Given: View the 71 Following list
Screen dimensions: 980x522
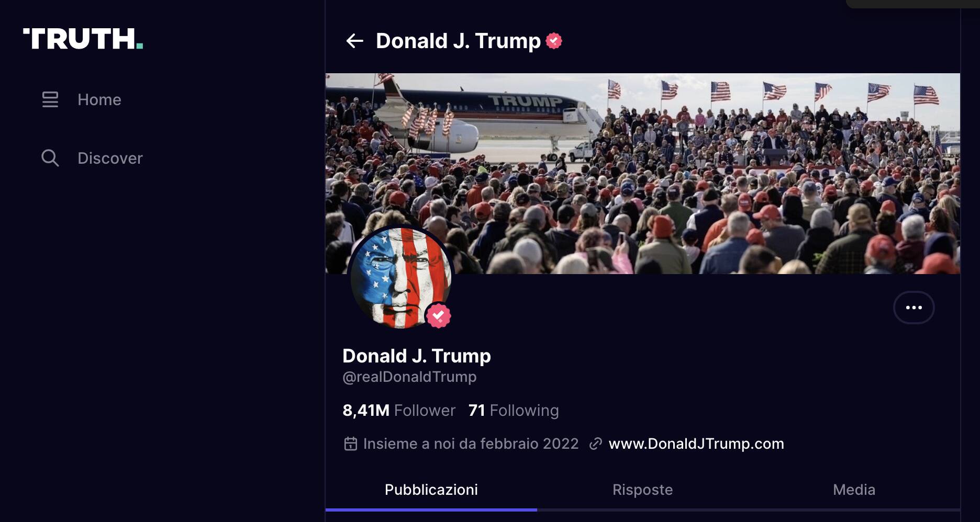Looking at the screenshot, I should [x=514, y=411].
